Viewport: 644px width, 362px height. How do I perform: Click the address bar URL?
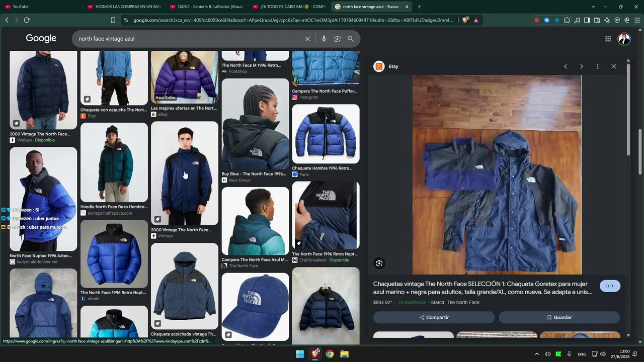tap(293, 20)
